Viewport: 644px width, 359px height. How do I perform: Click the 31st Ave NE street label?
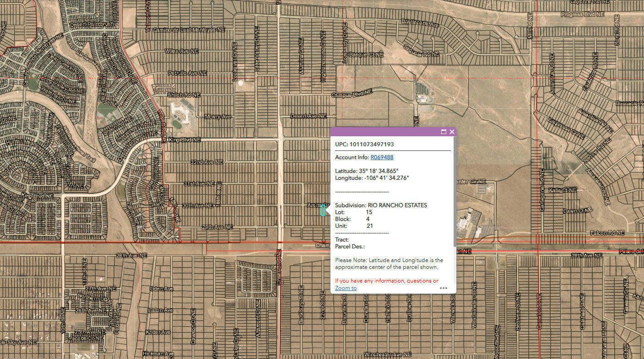tap(199, 183)
